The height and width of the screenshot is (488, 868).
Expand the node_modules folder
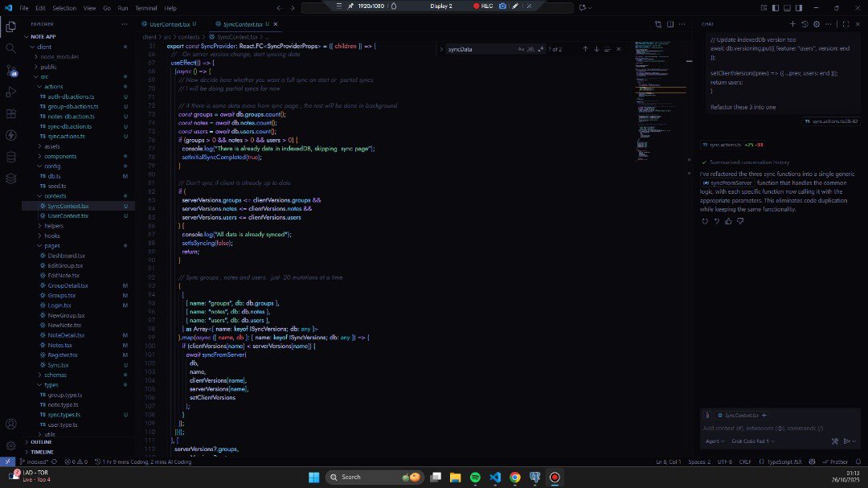pyautogui.click(x=59, y=56)
